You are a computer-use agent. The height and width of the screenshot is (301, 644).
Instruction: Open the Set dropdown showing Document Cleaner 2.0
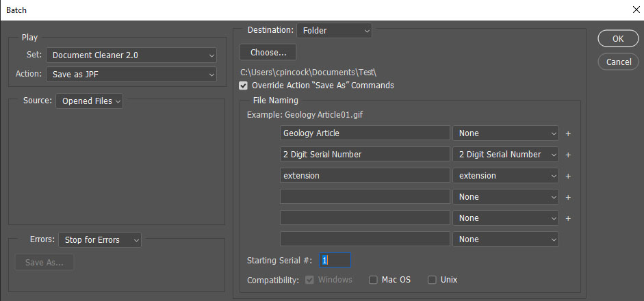point(131,55)
